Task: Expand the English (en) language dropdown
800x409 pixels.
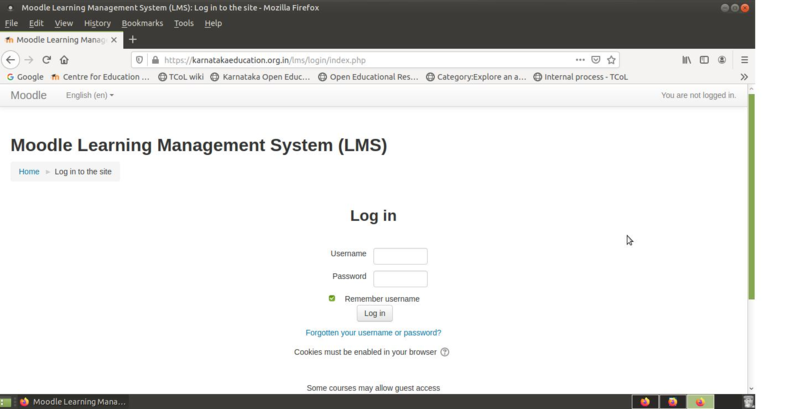Action: pyautogui.click(x=90, y=95)
